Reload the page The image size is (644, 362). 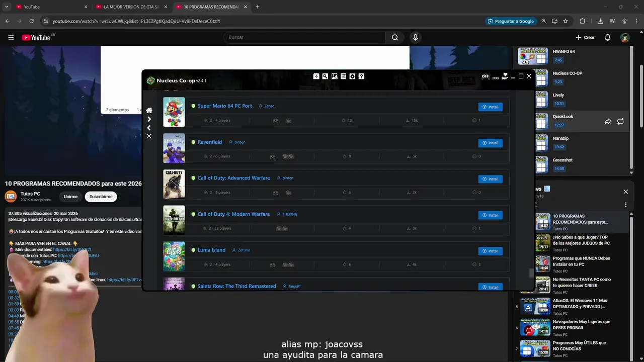click(31, 21)
